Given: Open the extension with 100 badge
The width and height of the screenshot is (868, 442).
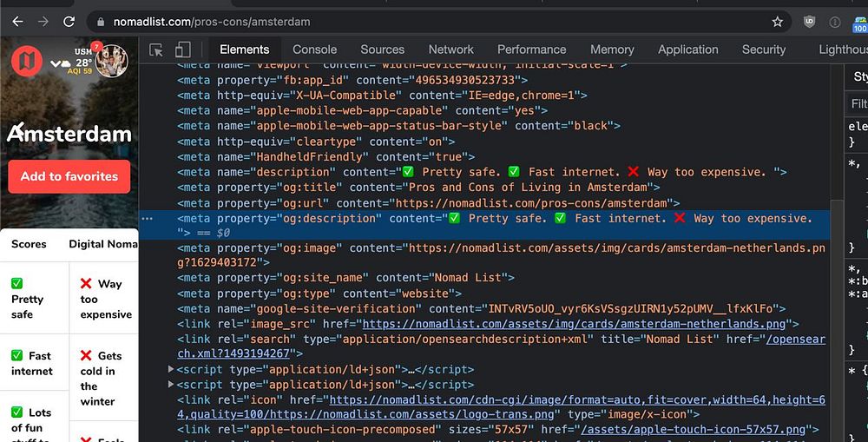Looking at the screenshot, I should pyautogui.click(x=859, y=25).
